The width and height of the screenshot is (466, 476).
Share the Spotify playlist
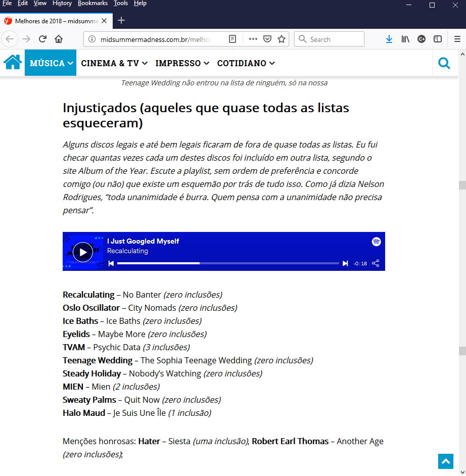[376, 263]
